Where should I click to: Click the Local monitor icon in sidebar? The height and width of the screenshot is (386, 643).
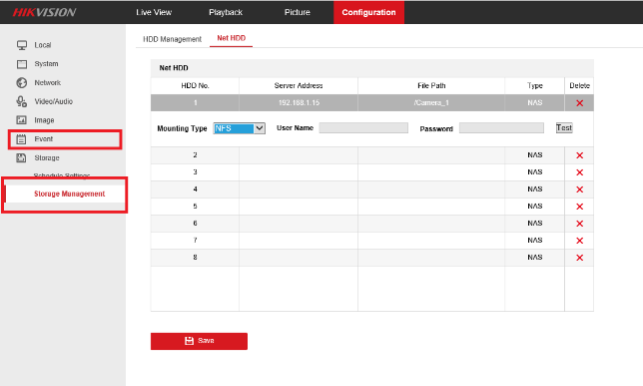click(22, 45)
